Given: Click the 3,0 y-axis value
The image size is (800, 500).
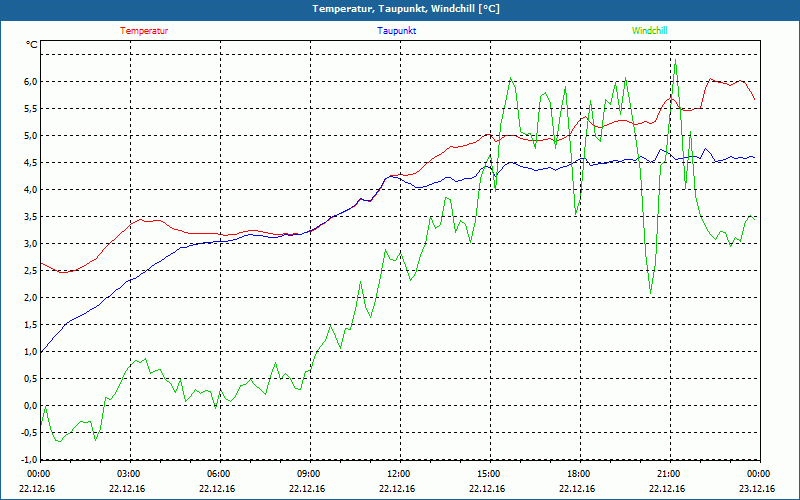Looking at the screenshot, I should coord(31,244).
